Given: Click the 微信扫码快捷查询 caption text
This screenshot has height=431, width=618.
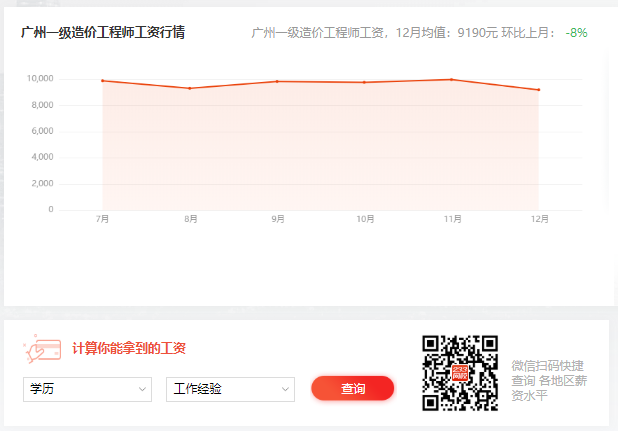Looking at the screenshot, I should coord(549,381).
